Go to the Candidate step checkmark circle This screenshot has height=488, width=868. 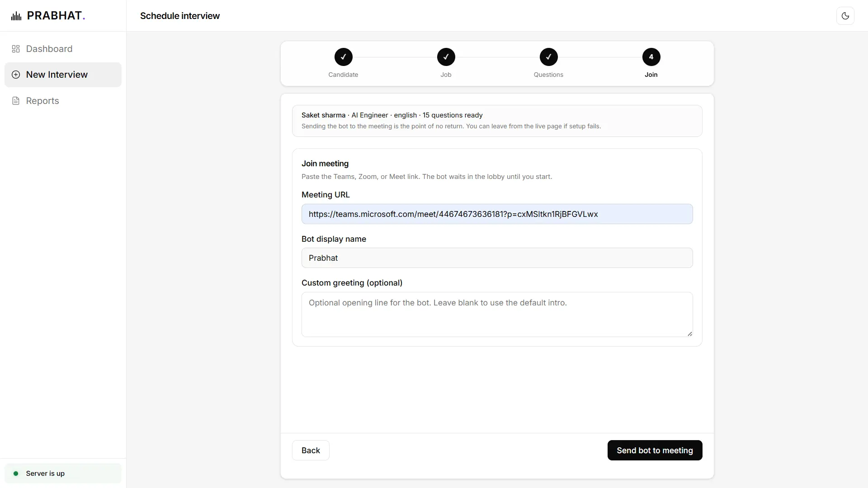click(343, 57)
